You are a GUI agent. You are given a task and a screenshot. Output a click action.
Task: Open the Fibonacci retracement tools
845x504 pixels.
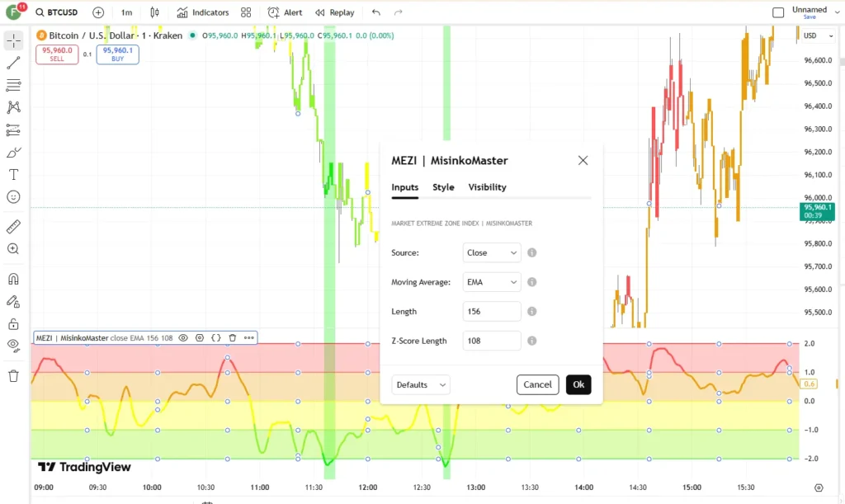13,84
